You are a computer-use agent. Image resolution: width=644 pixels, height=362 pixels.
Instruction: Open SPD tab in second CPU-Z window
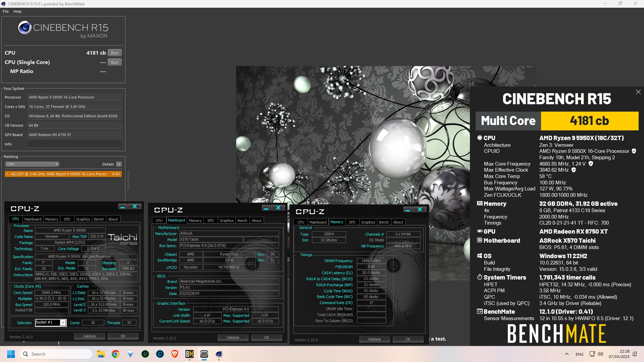point(210,221)
